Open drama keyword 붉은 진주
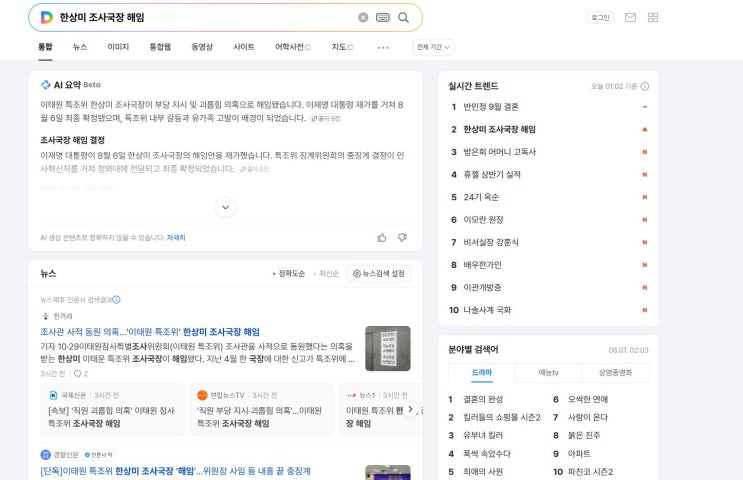The height and width of the screenshot is (480, 743). (584, 435)
